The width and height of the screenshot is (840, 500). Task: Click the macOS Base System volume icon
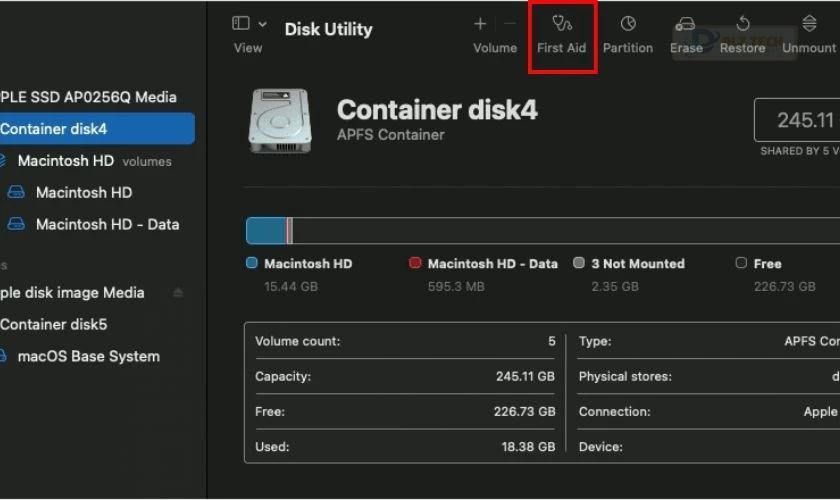pyautogui.click(x=3, y=356)
